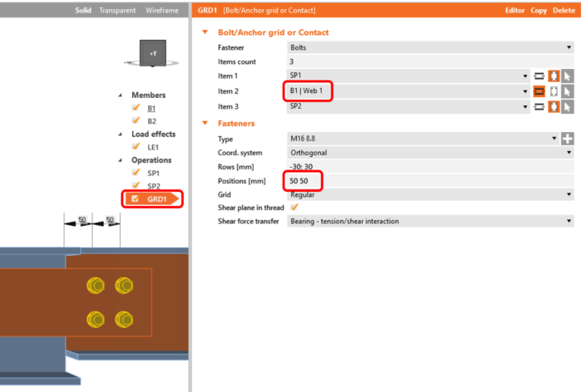Click the Delete button in the header

coord(564,11)
